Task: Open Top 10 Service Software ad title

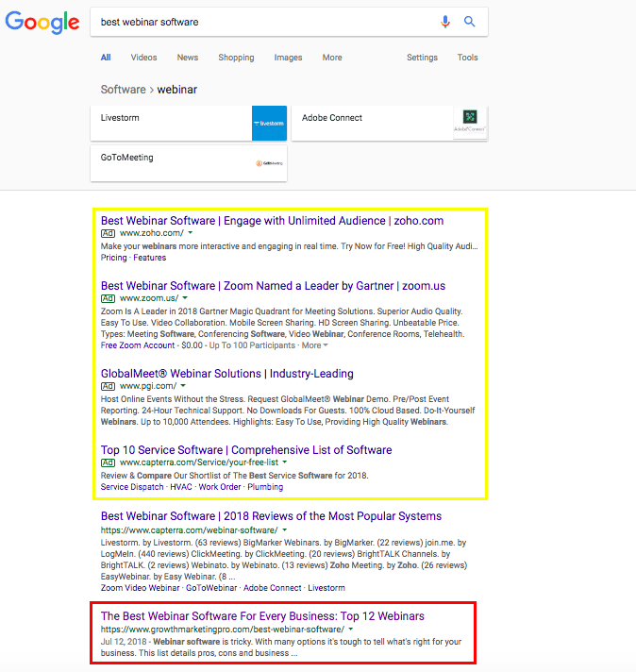Action: [x=246, y=450]
